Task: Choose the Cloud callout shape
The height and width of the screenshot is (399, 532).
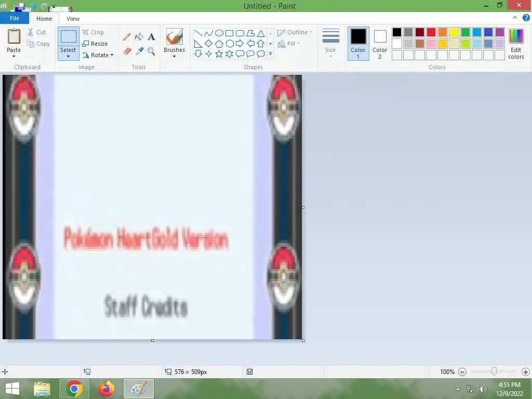Action: point(261,54)
